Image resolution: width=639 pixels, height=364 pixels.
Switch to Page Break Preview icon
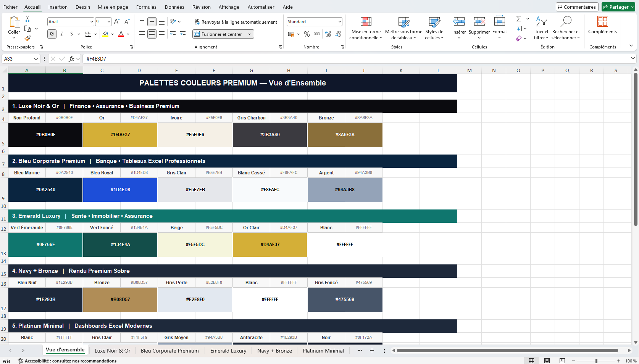tap(562, 361)
